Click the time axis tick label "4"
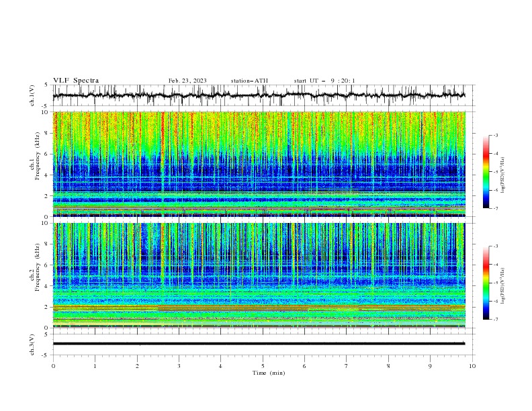The width and height of the screenshot is (532, 411). [x=220, y=366]
